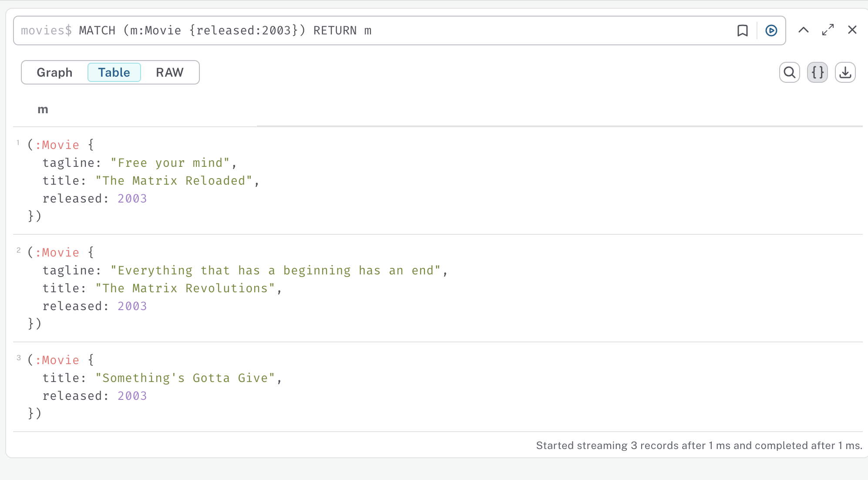Click the m column header
This screenshot has width=868, height=480.
[43, 110]
